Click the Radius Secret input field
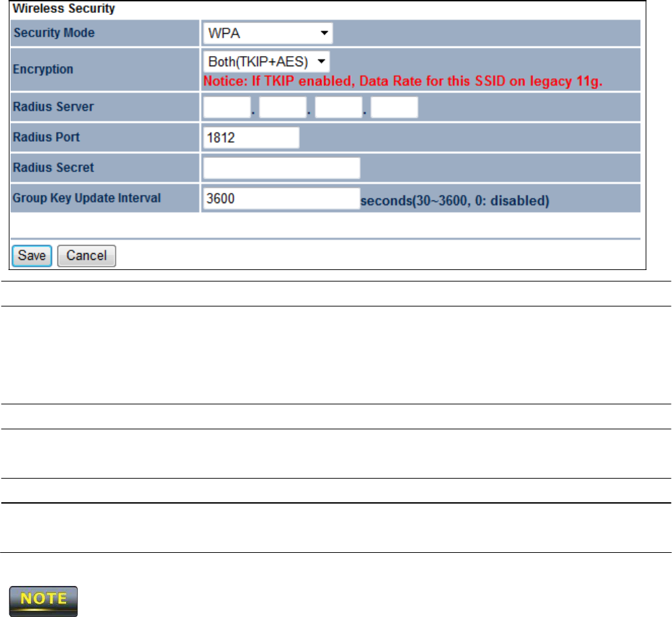The image size is (672, 617). [282, 168]
